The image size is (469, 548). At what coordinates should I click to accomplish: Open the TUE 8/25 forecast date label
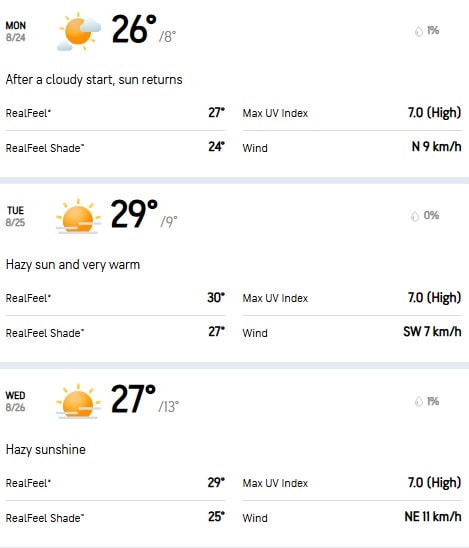[x=16, y=216]
